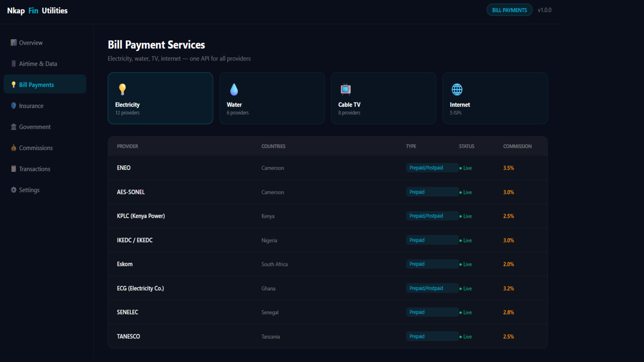Switch to the Internet 5 ISPs card
644x362 pixels.
(495, 98)
